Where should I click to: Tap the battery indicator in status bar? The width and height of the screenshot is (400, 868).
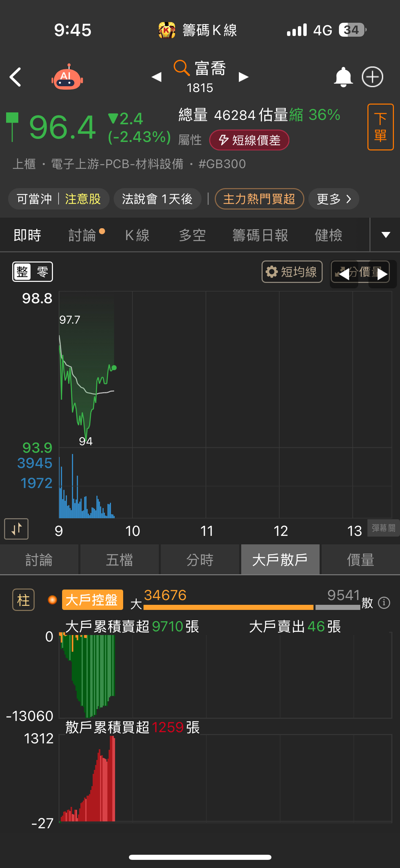pyautogui.click(x=353, y=30)
